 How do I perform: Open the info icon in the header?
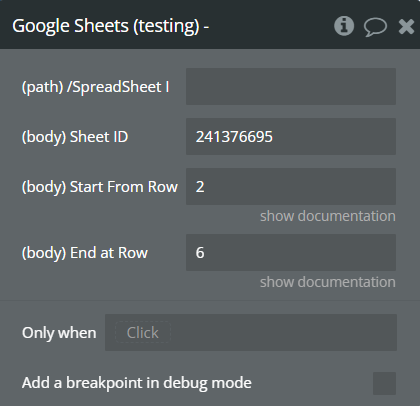[x=344, y=26]
